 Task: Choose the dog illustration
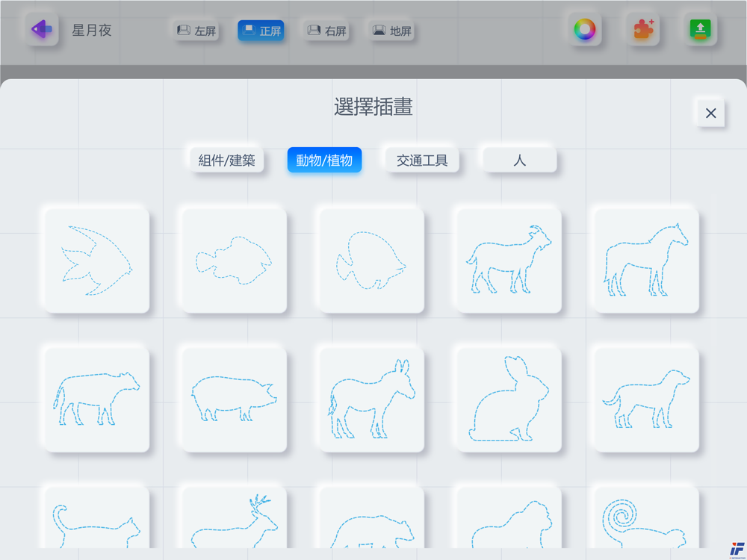(646, 399)
